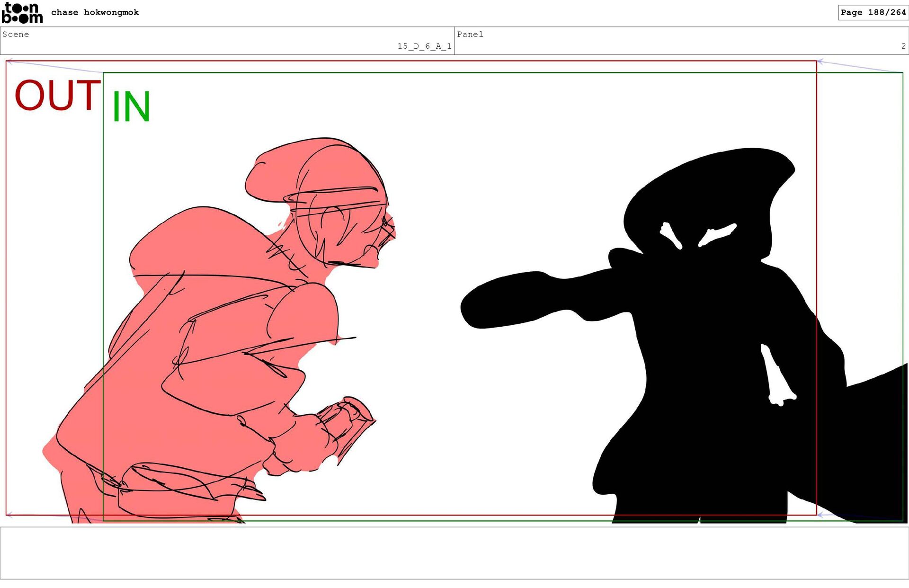Click the silhouette's left white eye
The image size is (909, 588).
[671, 235]
